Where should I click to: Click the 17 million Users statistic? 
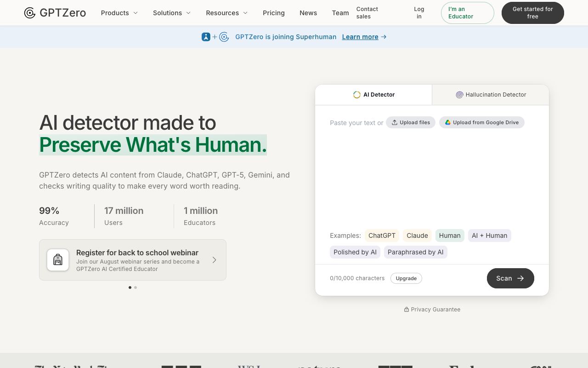click(x=124, y=216)
